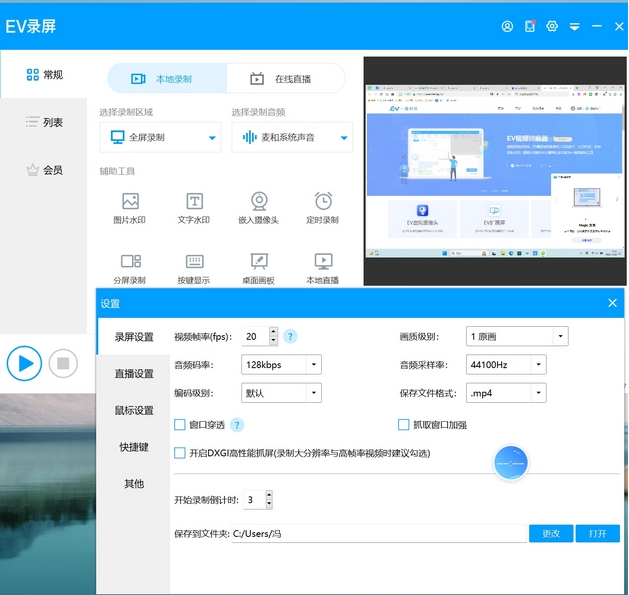Image resolution: width=629 pixels, height=595 pixels.
Task: Click the 打开 open folder button
Action: 598,534
